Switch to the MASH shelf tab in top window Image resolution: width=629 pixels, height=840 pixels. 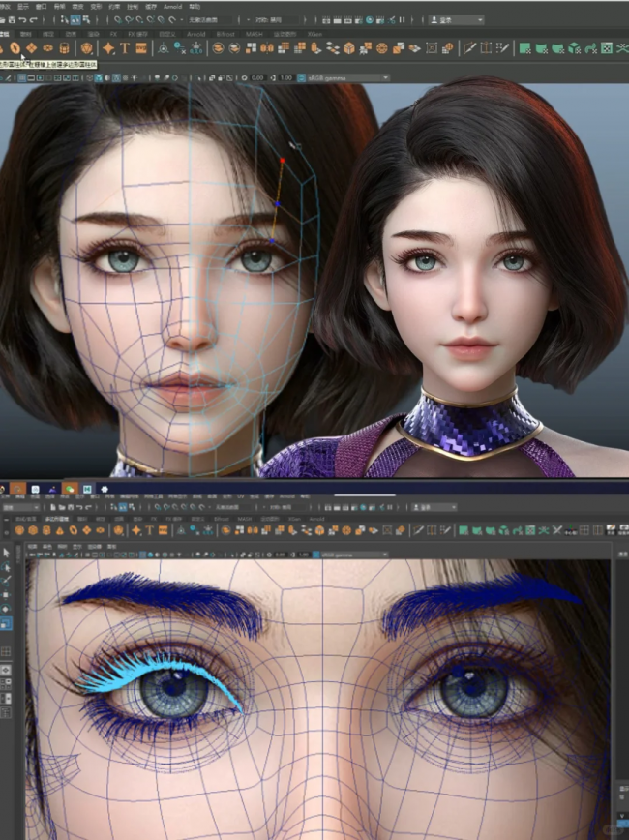tap(253, 33)
